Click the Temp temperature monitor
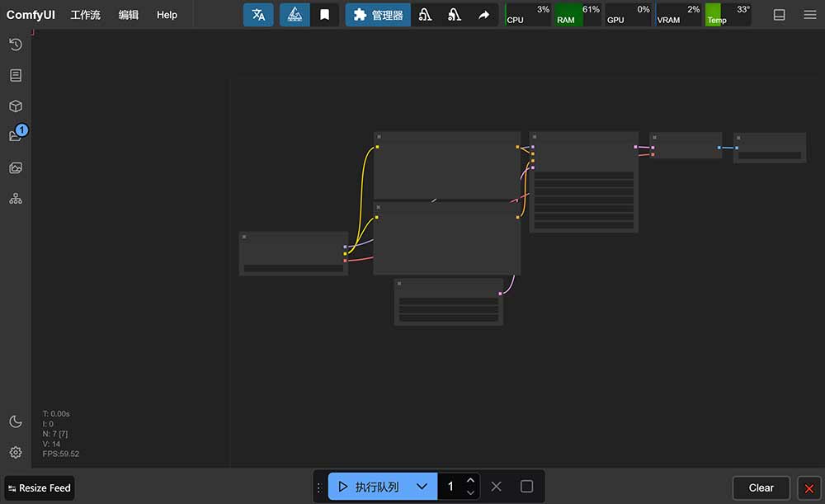Image resolution: width=825 pixels, height=504 pixels. (x=728, y=15)
